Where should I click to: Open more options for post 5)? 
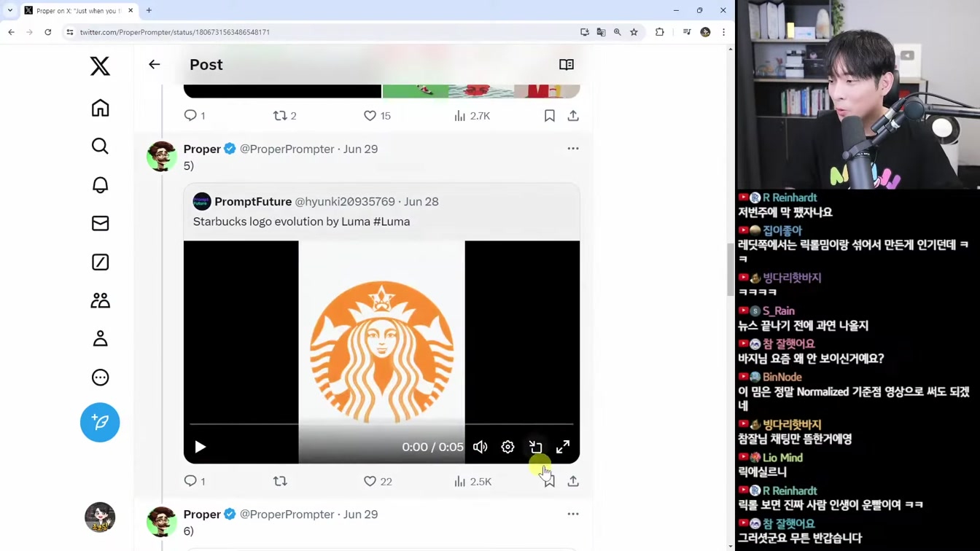coord(573,149)
